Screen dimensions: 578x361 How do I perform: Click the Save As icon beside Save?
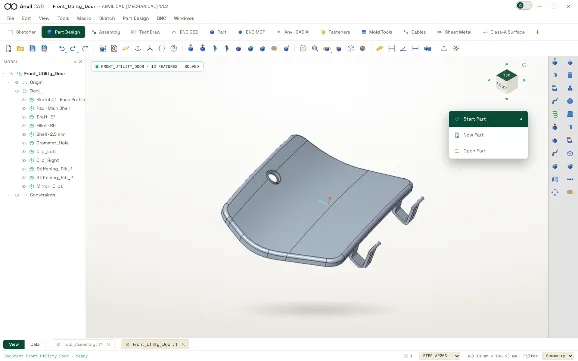point(44,48)
